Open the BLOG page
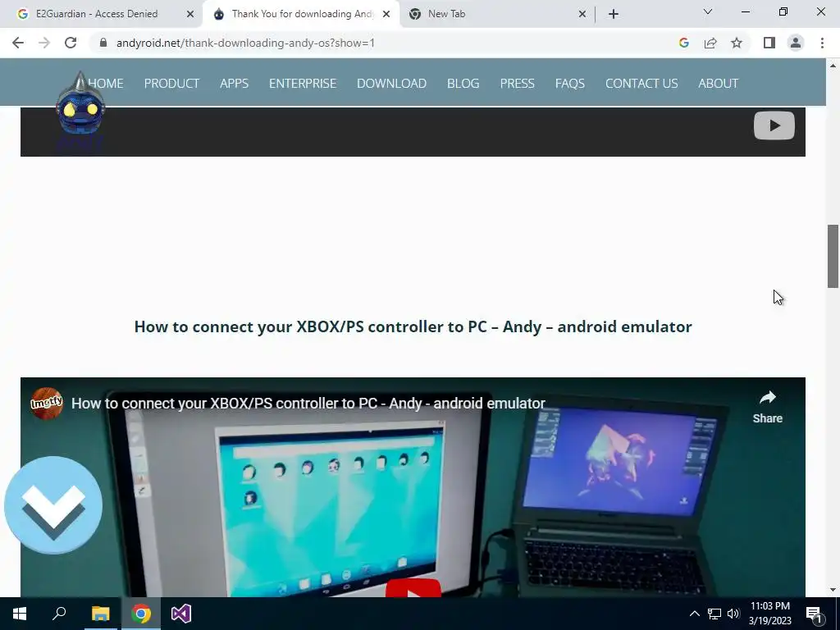This screenshot has width=840, height=630. [x=463, y=84]
